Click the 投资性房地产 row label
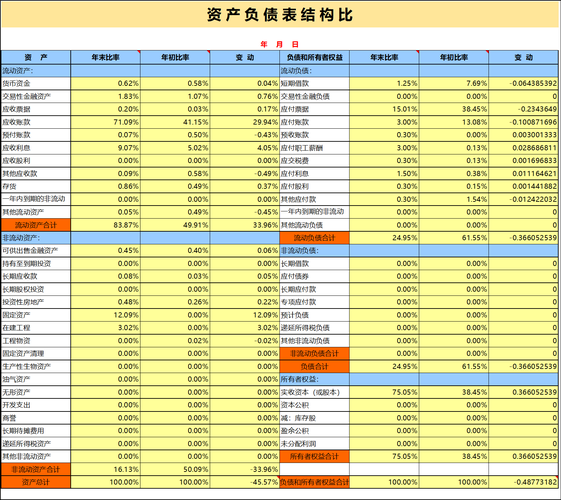Viewport: 561px width, 500px height. tap(36, 302)
